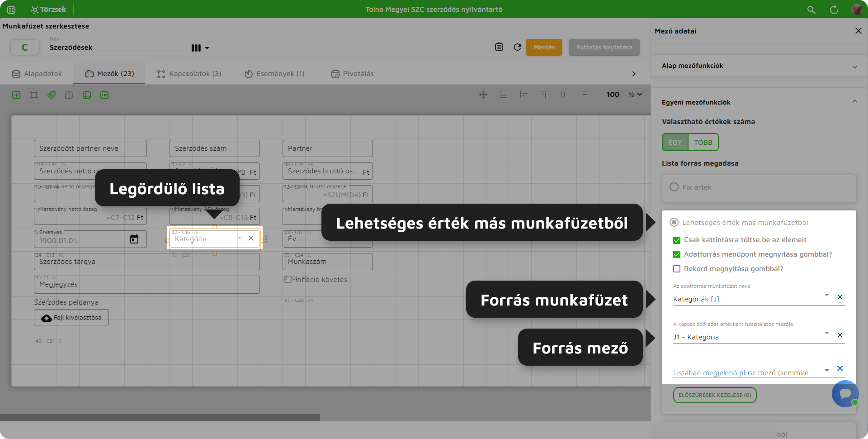Click the green tag label icon
The width and height of the screenshot is (868, 439).
52,95
